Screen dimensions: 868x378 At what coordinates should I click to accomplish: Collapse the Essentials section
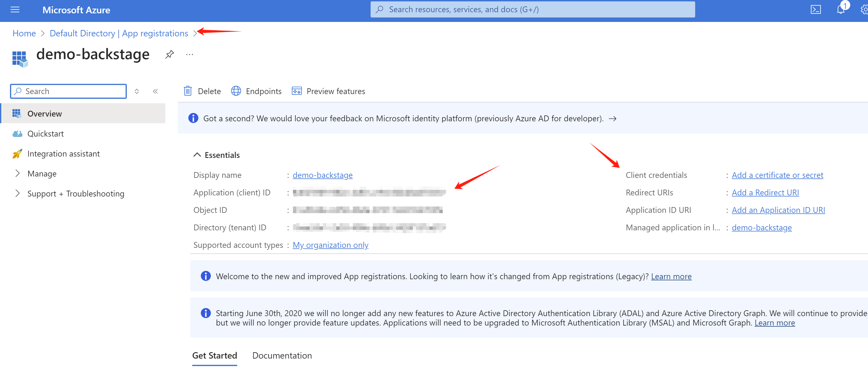click(197, 155)
